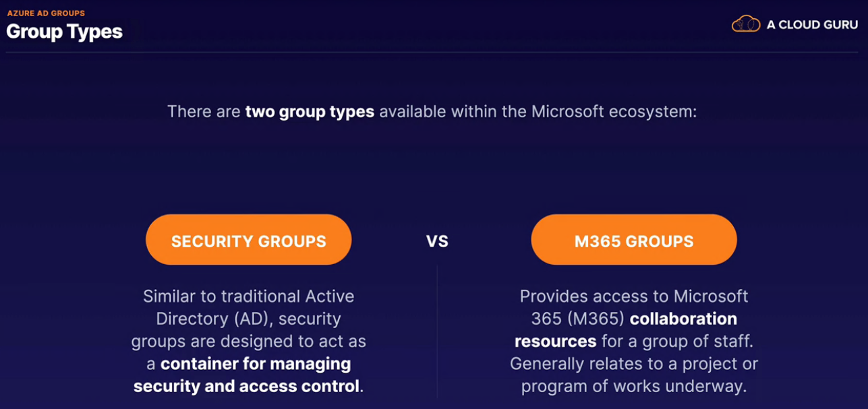Image resolution: width=868 pixels, height=409 pixels.
Task: Click the bold 'security and access control' text
Action: 246,387
